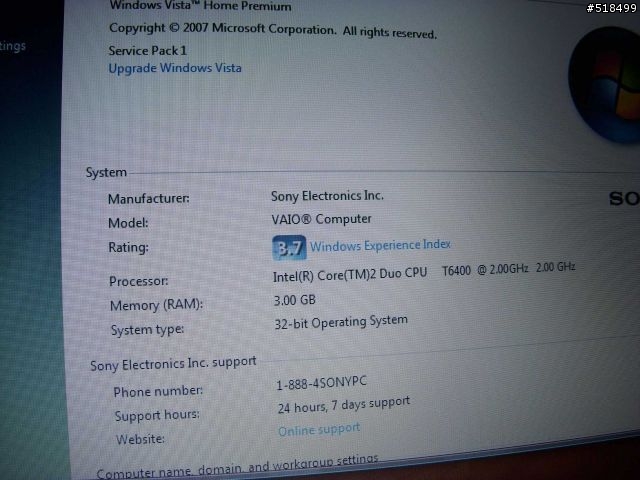Viewport: 640px width, 480px height.
Task: Select the 1-888-4SONYPC phone number
Action: [321, 383]
